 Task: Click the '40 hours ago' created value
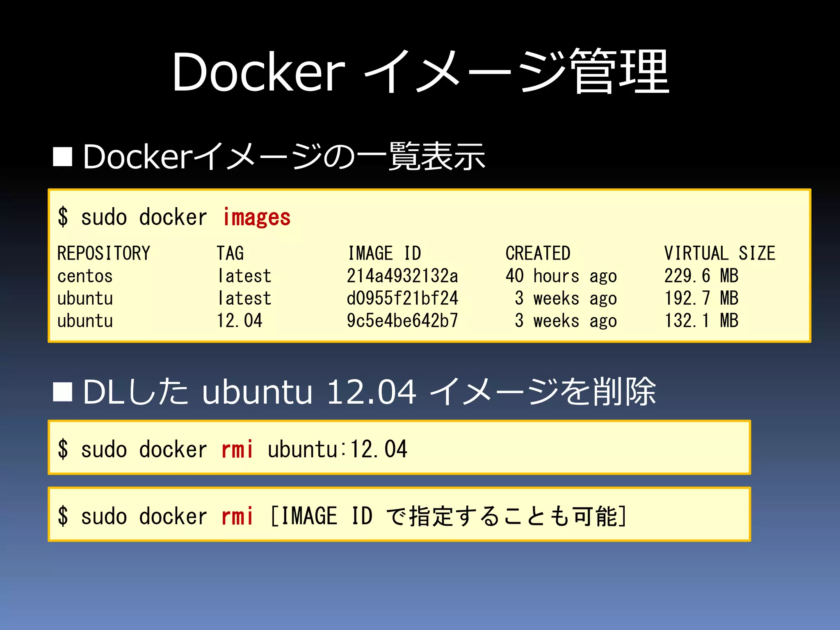click(561, 276)
